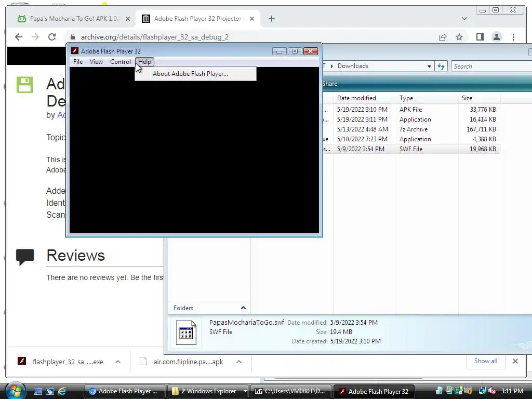Switch to Chrome Adobe Flash Player taskbar button
This screenshot has width=532, height=399.
[124, 391]
